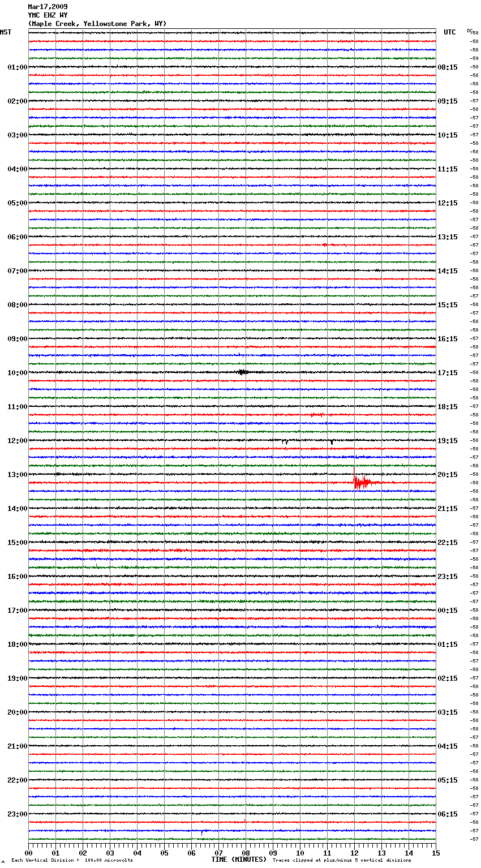Click the "UTC" time zone label
The height and width of the screenshot is (868, 481).
point(450,33)
